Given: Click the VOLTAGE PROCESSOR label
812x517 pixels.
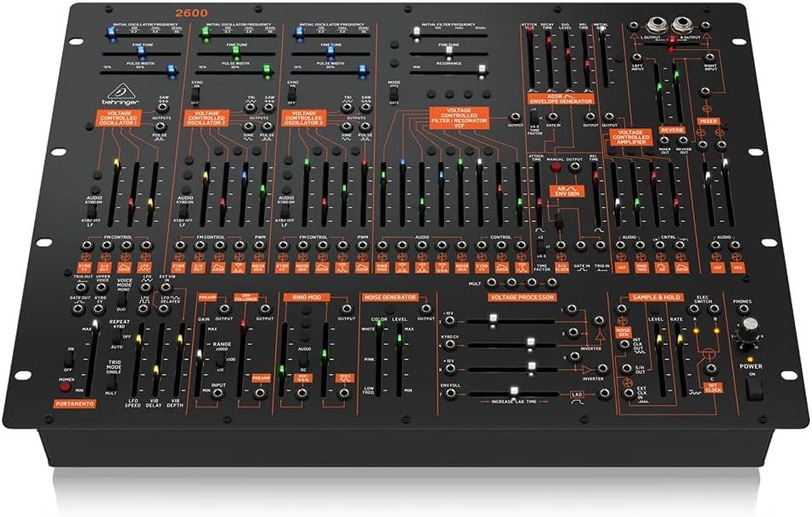Looking at the screenshot, I should point(522,297).
